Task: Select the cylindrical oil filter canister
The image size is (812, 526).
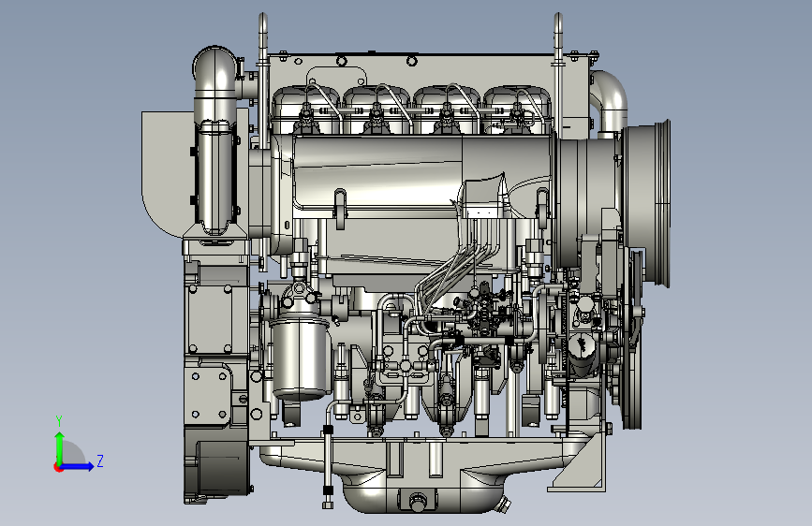Action: point(301,358)
